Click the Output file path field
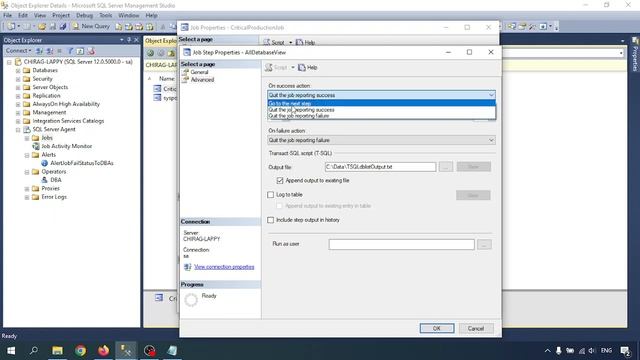This screenshot has height=360, width=640. point(380,167)
